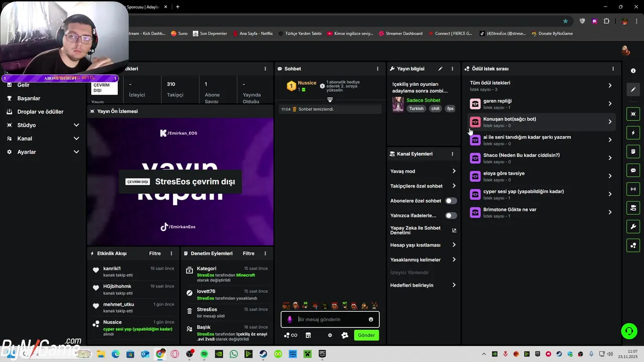The image size is (644, 362).
Task: Open the AI chat moderation external link icon
Action: [454, 230]
